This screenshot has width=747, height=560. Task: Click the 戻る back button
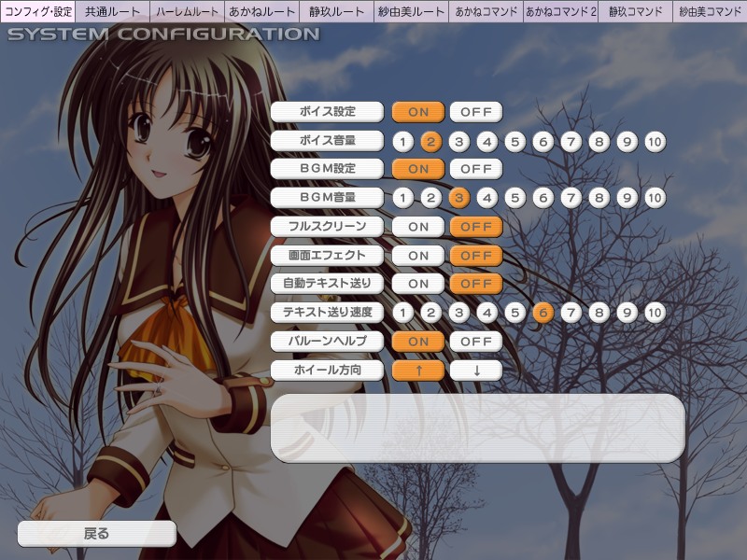(97, 534)
